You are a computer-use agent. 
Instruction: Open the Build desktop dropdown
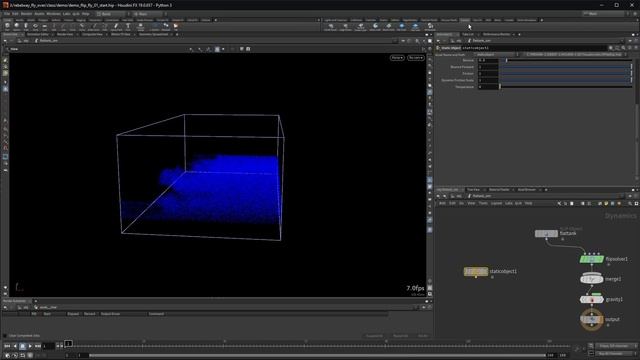111,14
